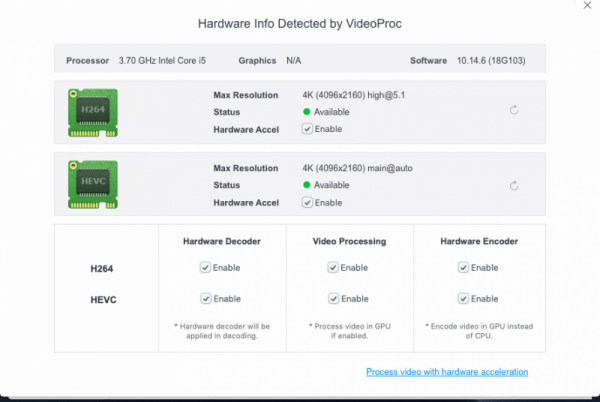Screen dimensions: 600x402
Task: Refresh the H264 hardware detection
Action: (x=514, y=110)
